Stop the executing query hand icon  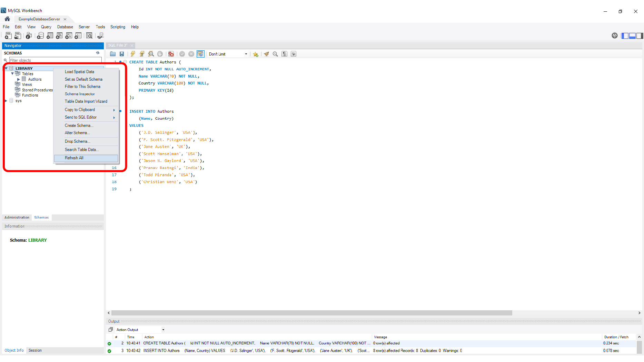tap(160, 54)
